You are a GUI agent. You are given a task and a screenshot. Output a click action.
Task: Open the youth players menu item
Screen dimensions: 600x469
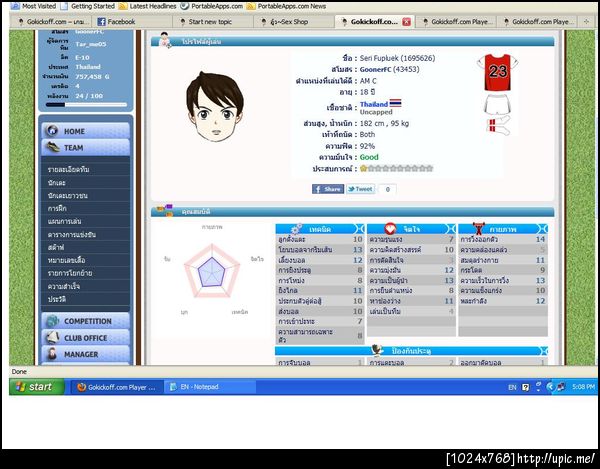tap(68, 195)
